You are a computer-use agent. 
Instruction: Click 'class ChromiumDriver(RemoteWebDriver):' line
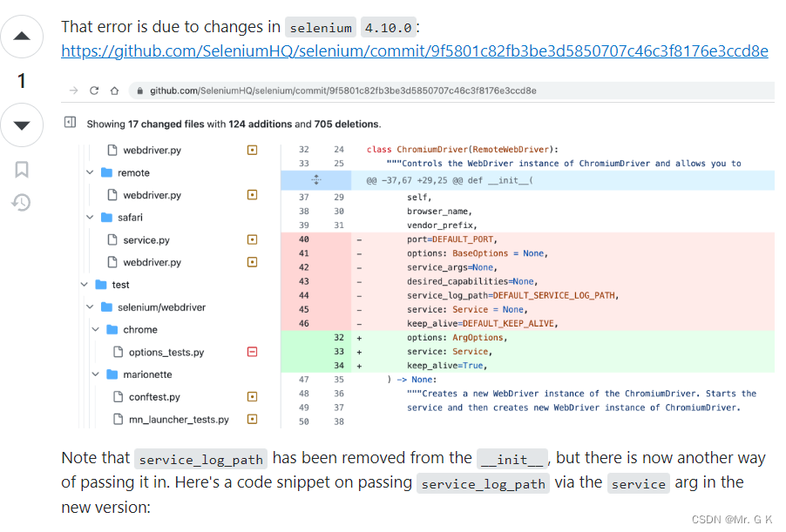tap(462, 149)
